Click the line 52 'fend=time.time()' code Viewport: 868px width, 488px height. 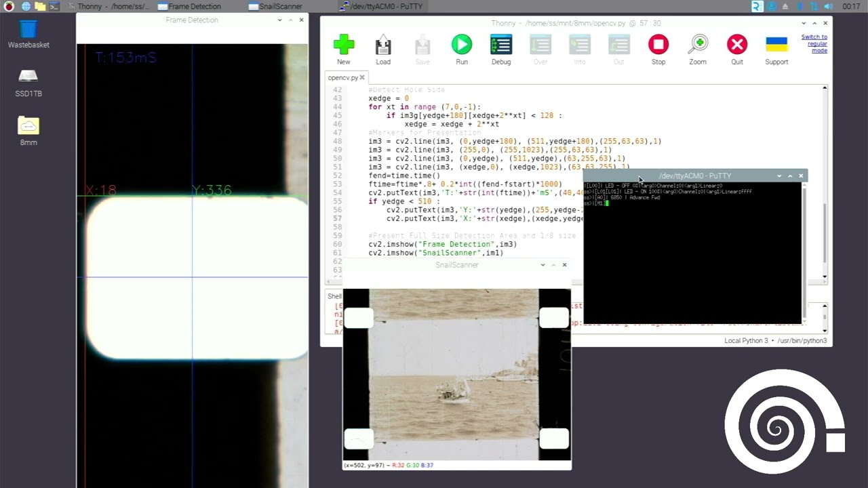[x=404, y=176]
